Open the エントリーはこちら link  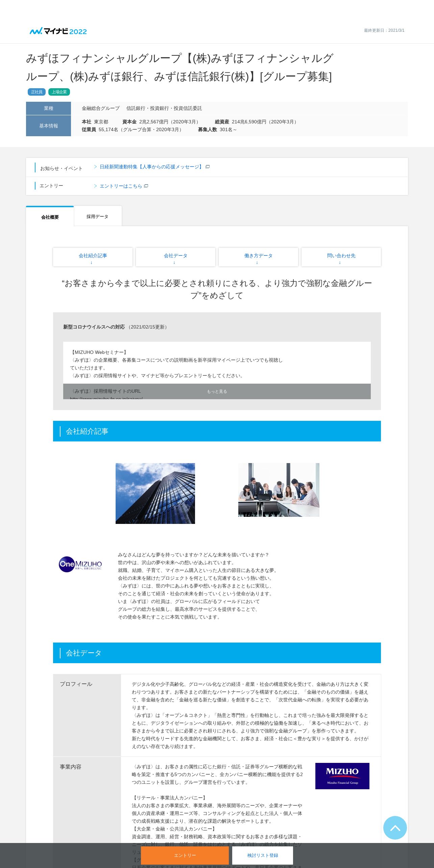point(121,186)
